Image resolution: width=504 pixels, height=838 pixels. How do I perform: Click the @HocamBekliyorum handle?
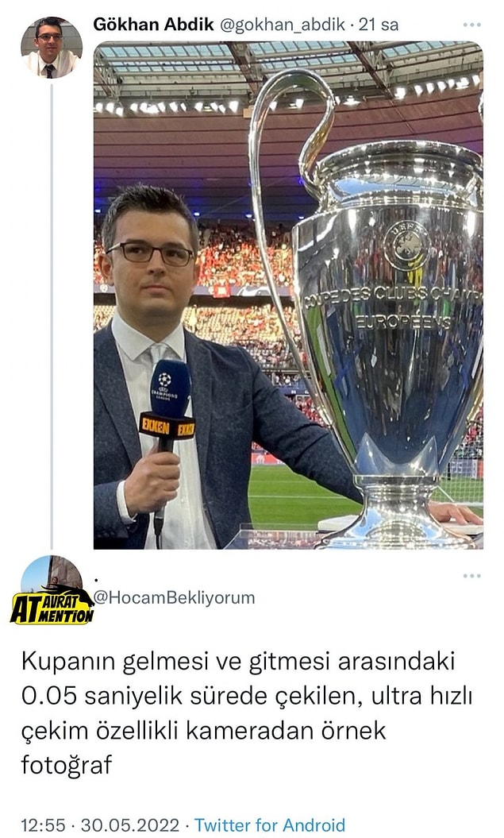pos(175,597)
